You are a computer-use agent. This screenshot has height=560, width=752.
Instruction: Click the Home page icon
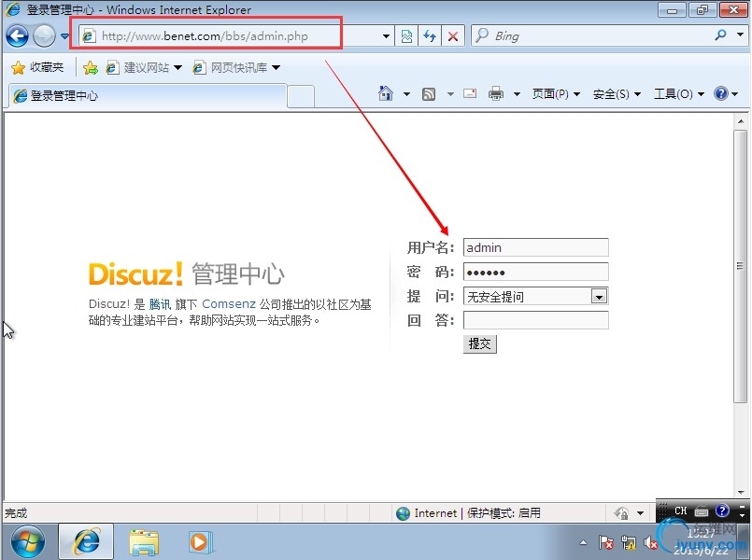coord(386,93)
